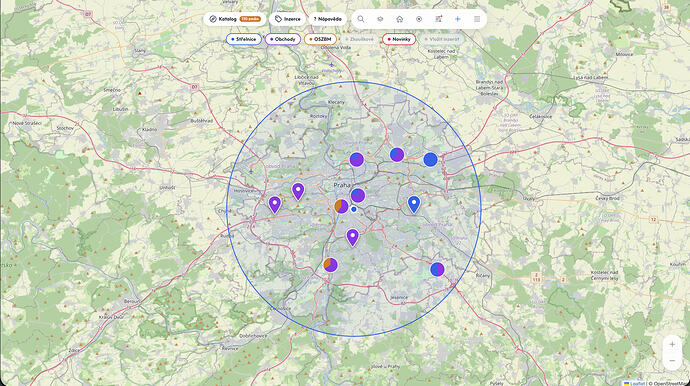Click the Říčany label
This screenshot has width=690, height=386.
483,275
